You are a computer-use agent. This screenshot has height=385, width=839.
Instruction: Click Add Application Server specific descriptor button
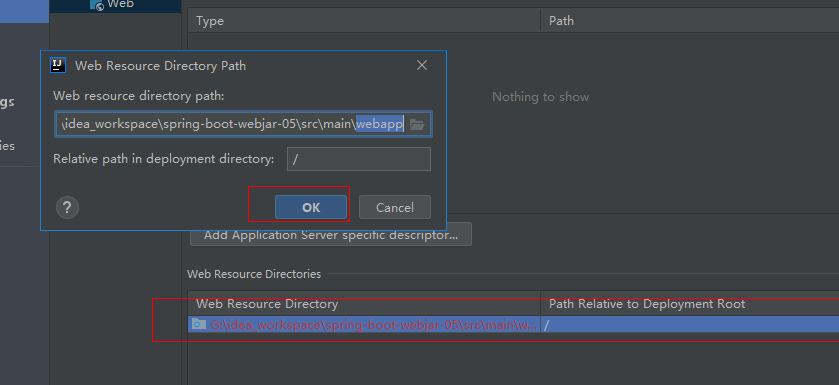tap(331, 235)
